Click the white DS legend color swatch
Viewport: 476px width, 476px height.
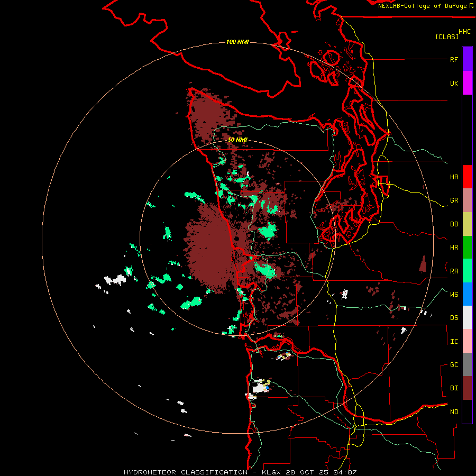pyautogui.click(x=467, y=317)
